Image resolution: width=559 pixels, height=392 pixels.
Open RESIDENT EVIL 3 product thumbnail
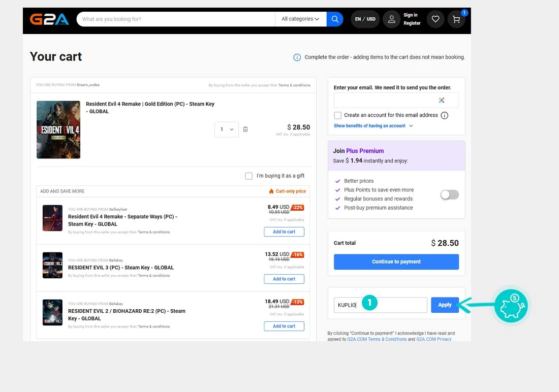pos(52,266)
